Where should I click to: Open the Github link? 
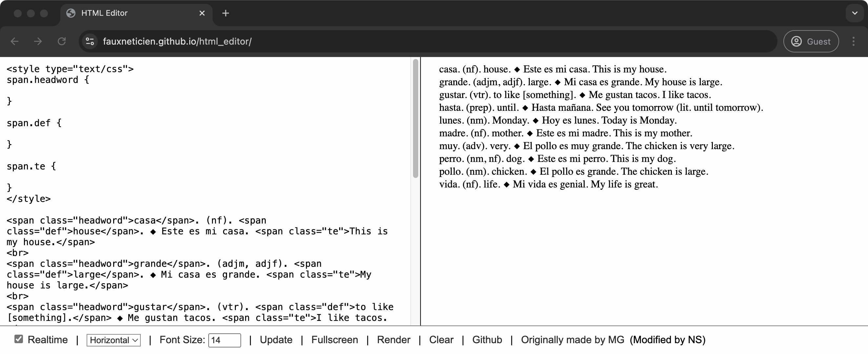click(x=487, y=340)
